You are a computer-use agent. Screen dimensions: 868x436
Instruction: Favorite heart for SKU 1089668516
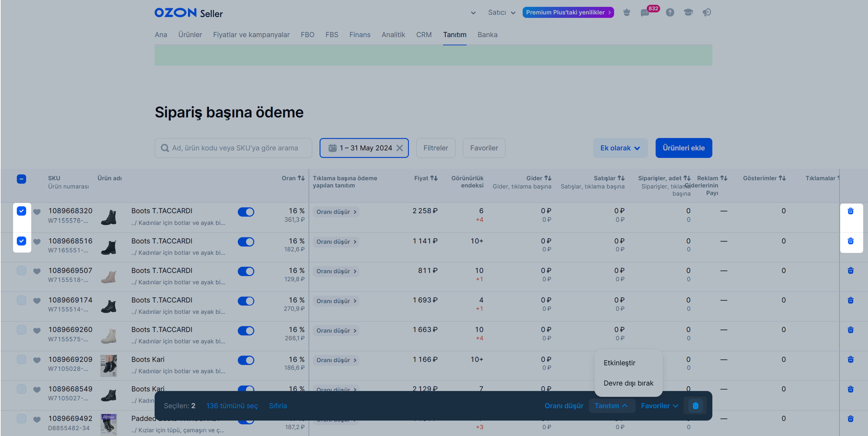(37, 242)
